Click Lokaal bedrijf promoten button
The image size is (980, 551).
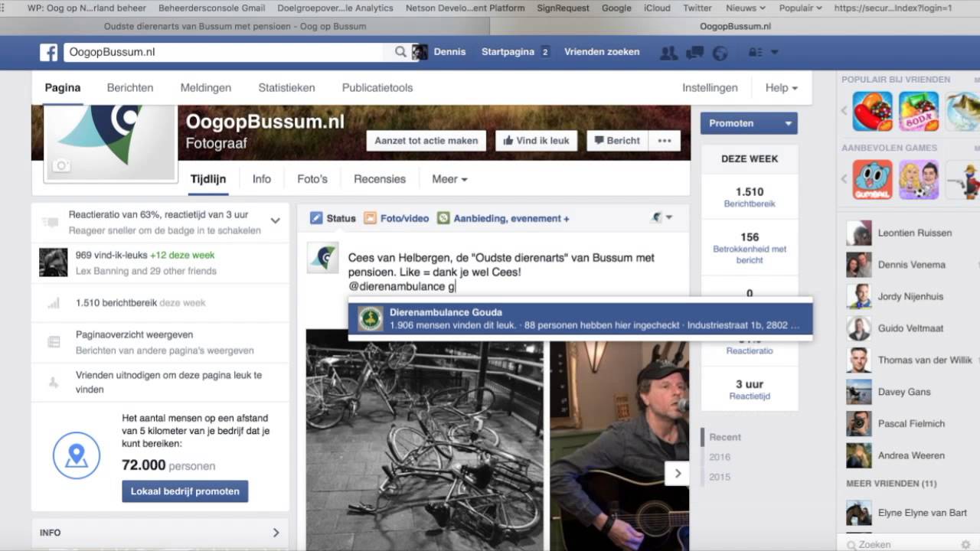(x=185, y=491)
